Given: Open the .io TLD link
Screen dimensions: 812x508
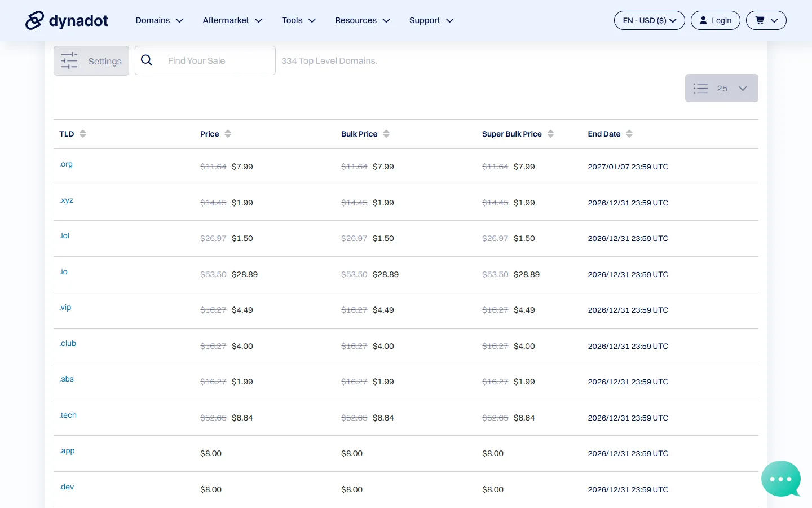Looking at the screenshot, I should tap(63, 272).
